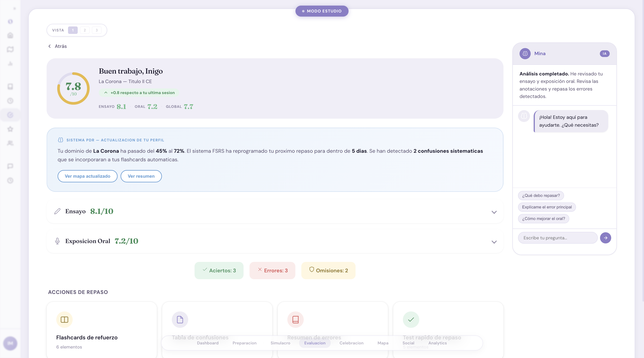Go to the Simulacro tab
644x358 pixels.
tap(280, 343)
